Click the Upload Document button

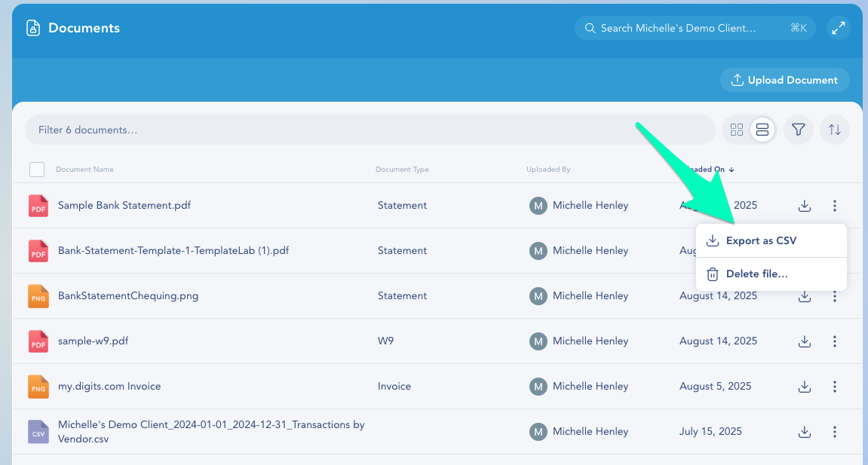pos(784,80)
